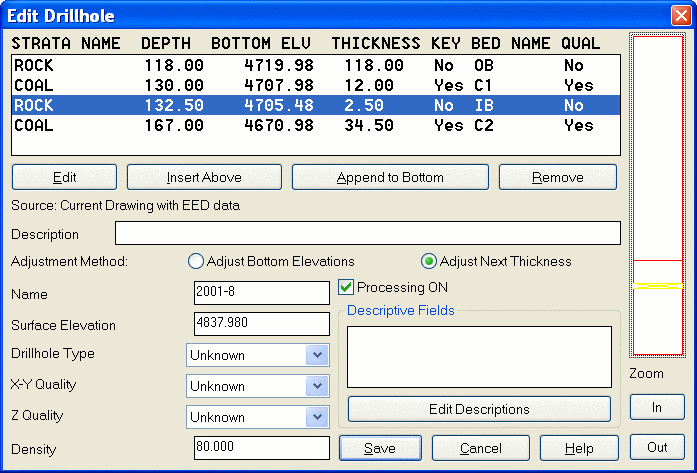Click into the Description field
Image resolution: width=697 pixels, height=473 pixels.
click(368, 233)
